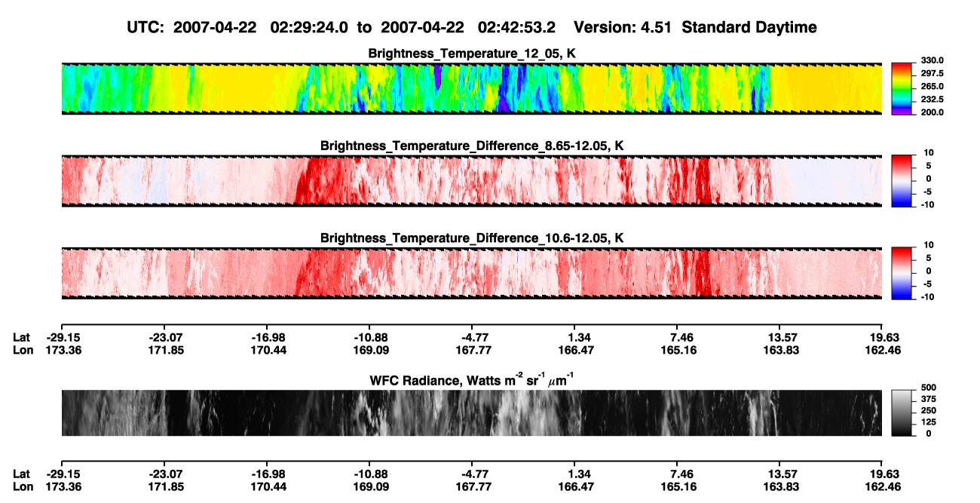Click latitude -10.88 on the axis below WFC Radiance
Screen dimensions: 980x503
tap(369, 474)
